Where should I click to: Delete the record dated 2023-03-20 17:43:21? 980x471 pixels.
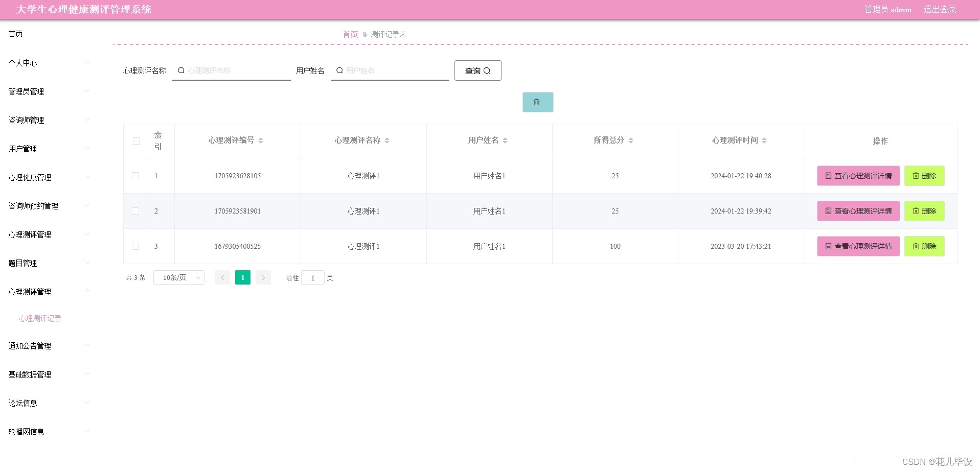tap(924, 246)
